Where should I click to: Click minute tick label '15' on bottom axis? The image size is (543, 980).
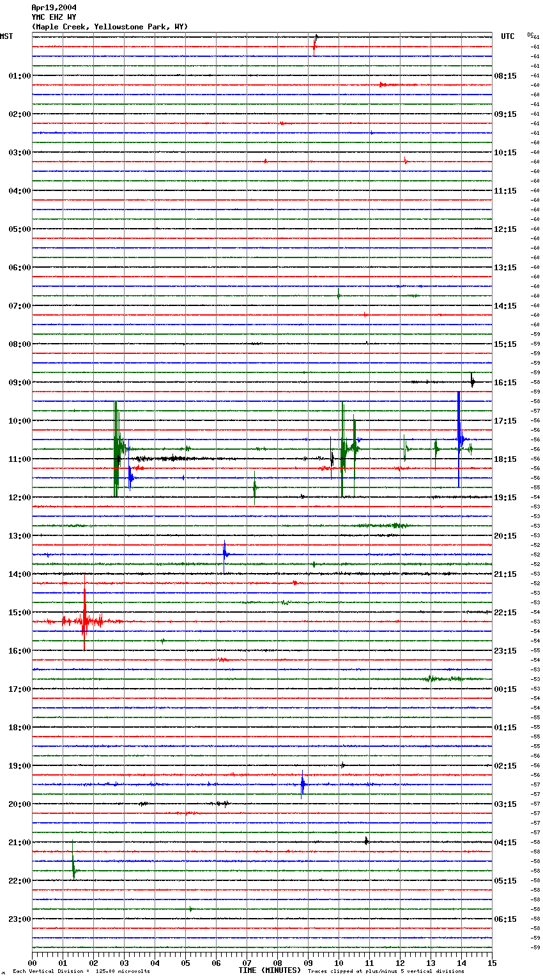click(x=492, y=963)
